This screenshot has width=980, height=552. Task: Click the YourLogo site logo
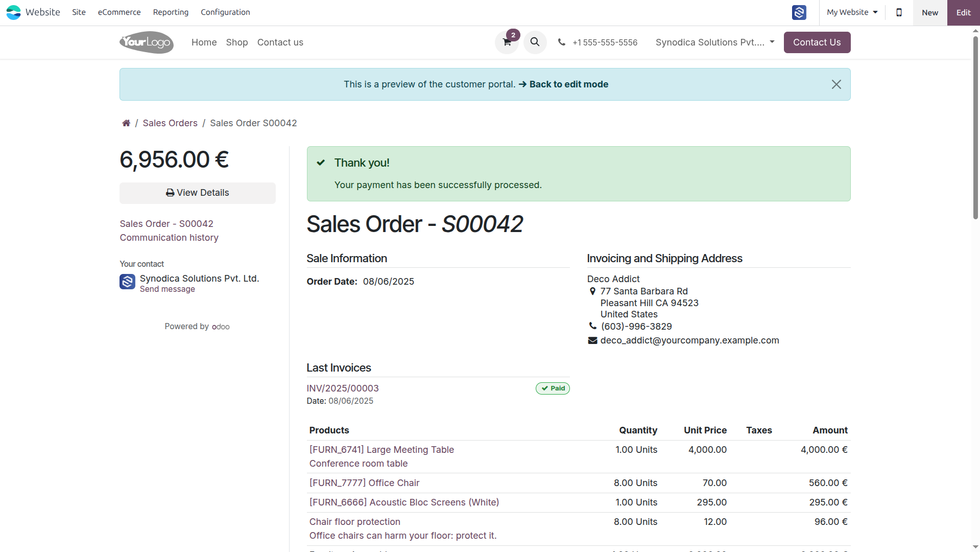147,42
